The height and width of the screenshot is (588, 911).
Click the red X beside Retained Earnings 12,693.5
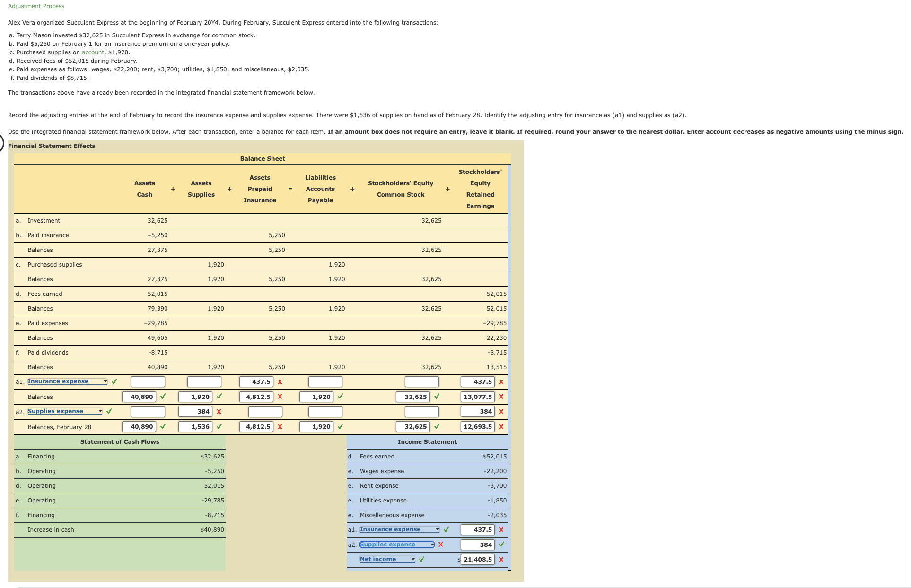tap(501, 427)
